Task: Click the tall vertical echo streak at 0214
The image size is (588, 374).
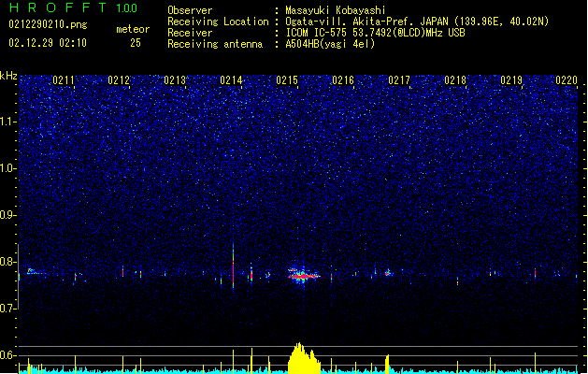Action: [234, 265]
